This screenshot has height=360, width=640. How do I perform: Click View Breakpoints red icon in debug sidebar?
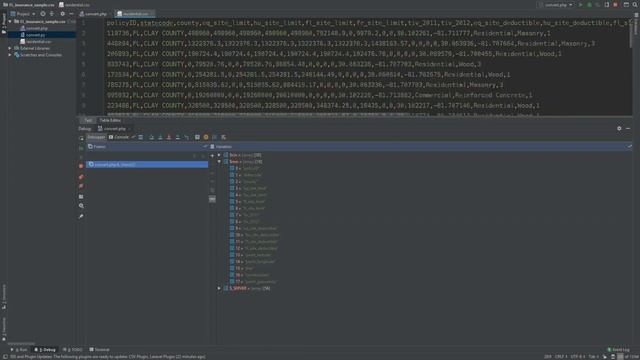[x=81, y=177]
